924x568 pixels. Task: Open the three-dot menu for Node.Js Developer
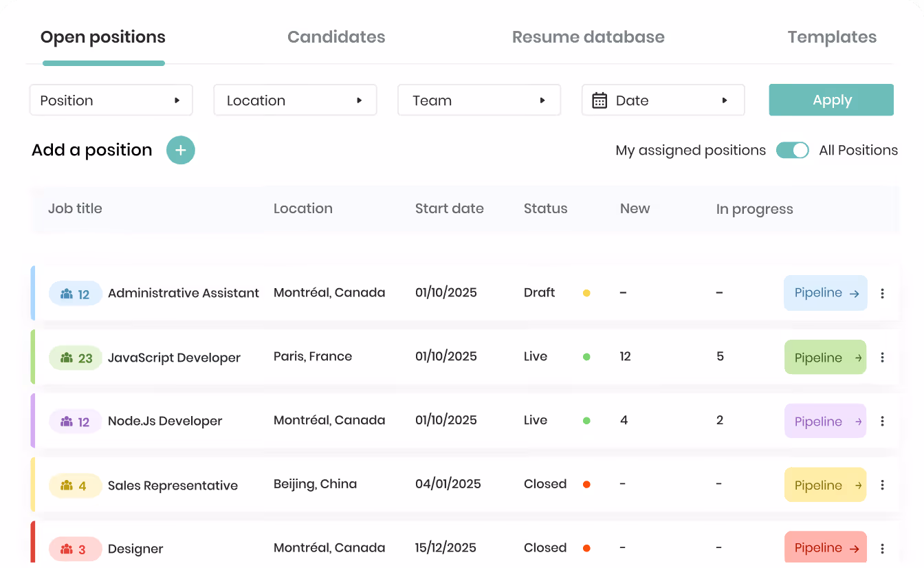(882, 422)
